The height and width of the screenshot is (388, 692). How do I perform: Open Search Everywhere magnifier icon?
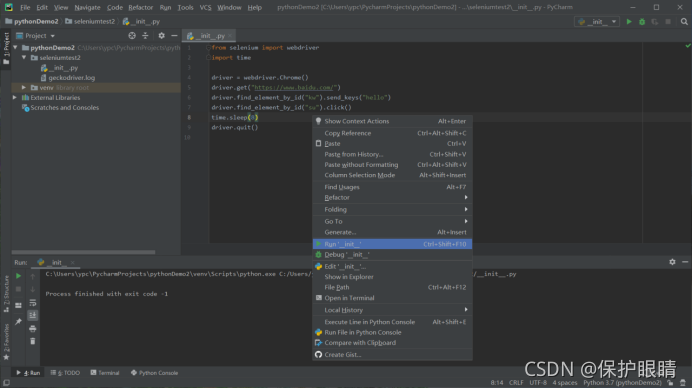(x=684, y=22)
